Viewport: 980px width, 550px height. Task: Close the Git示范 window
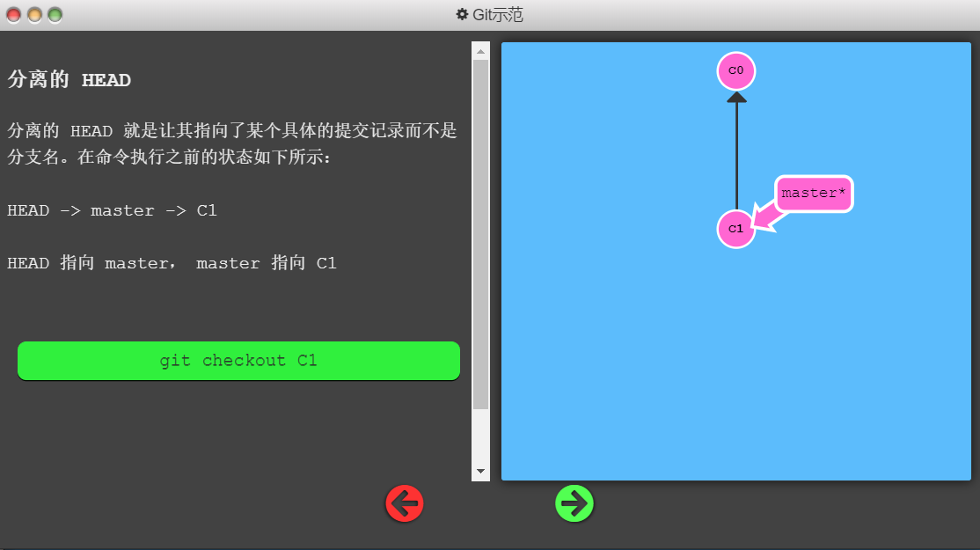pyautogui.click(x=14, y=15)
